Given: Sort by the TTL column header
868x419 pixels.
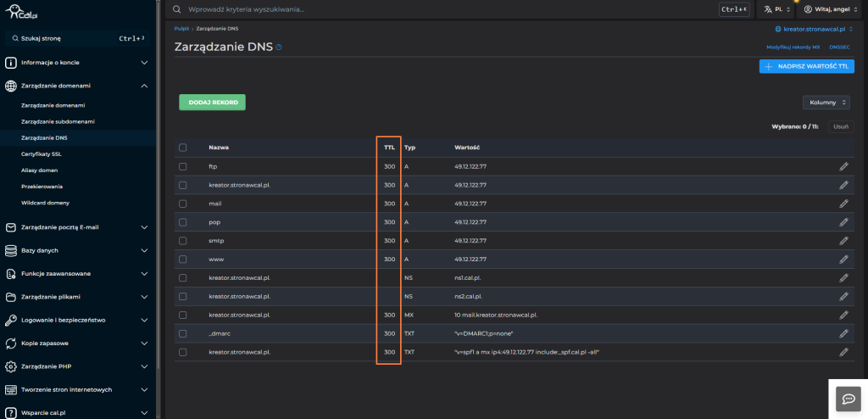Looking at the screenshot, I should click(390, 148).
